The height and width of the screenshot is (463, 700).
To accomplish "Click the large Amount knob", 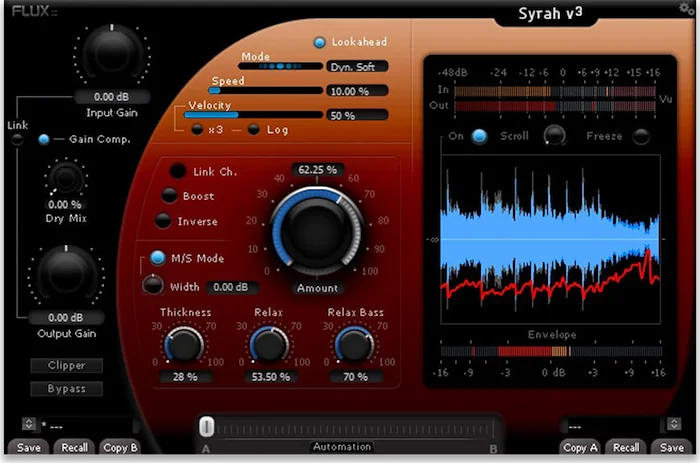I will click(317, 231).
